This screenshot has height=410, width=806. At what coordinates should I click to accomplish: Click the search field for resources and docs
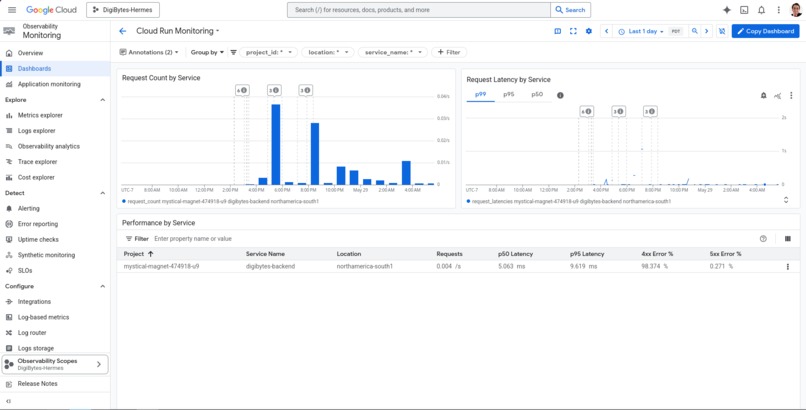coord(418,10)
